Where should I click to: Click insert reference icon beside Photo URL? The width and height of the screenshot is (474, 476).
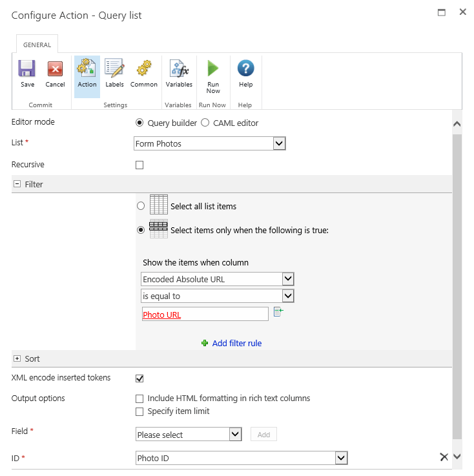(x=278, y=312)
